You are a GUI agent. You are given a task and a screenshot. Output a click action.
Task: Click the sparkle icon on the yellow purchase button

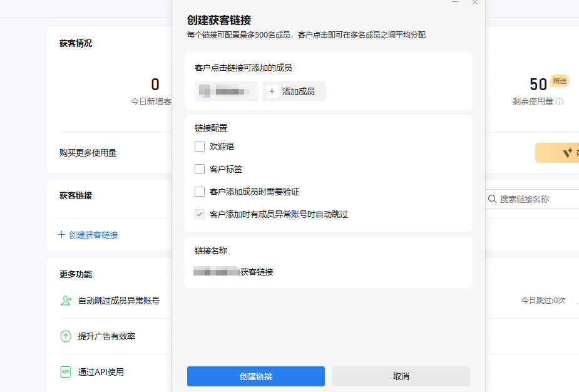pos(567,153)
